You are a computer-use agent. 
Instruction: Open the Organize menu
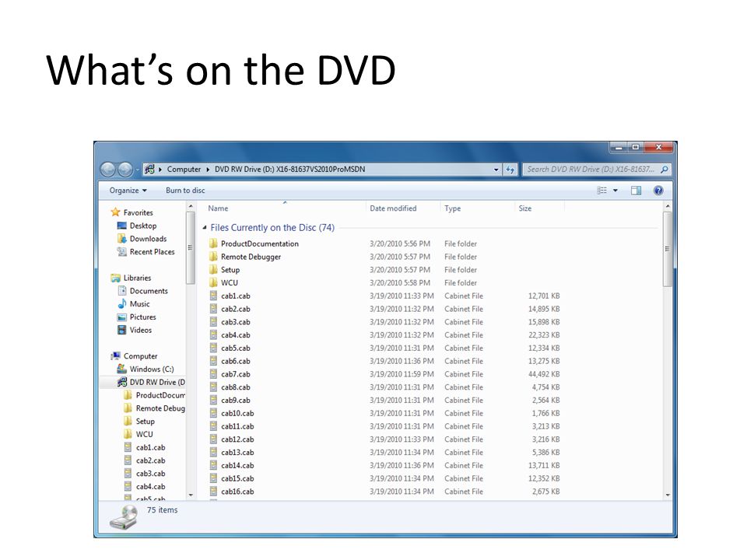128,191
